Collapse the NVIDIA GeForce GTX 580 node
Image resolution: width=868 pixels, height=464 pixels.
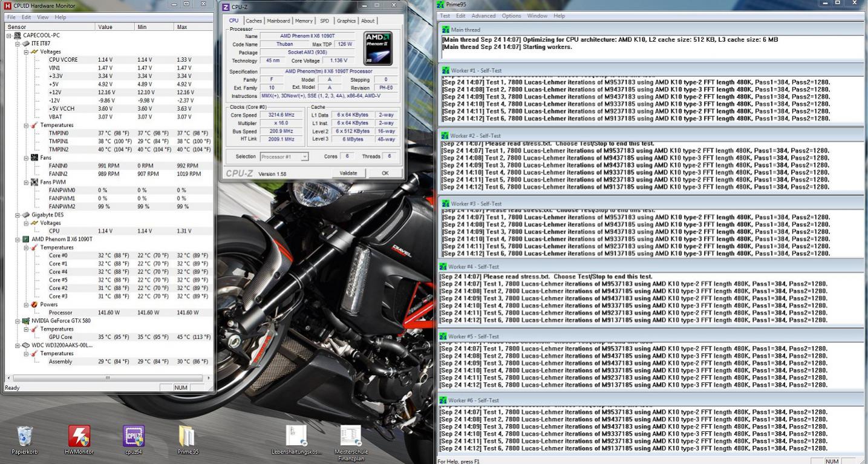coord(18,321)
